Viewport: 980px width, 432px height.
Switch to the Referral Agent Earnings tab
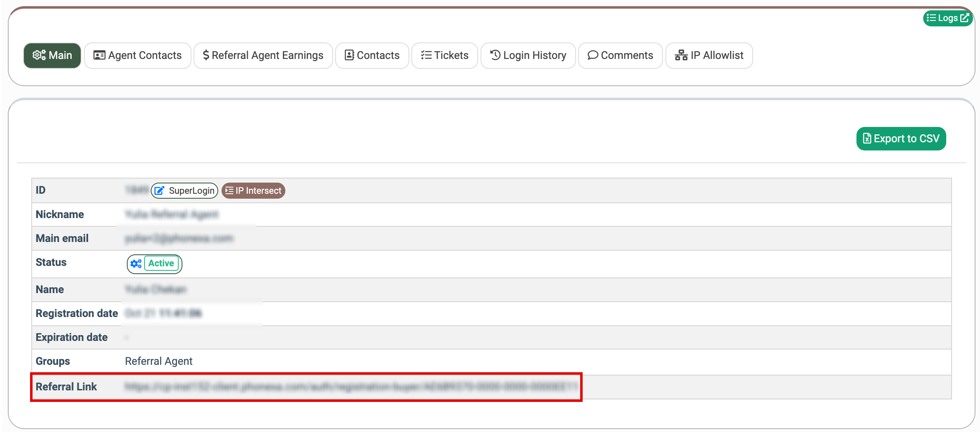pos(263,55)
